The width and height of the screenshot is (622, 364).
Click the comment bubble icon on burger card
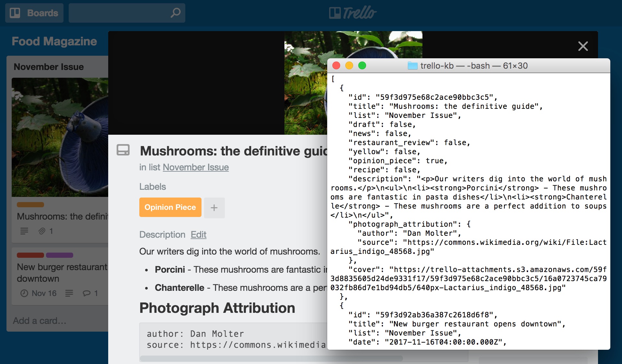click(86, 293)
